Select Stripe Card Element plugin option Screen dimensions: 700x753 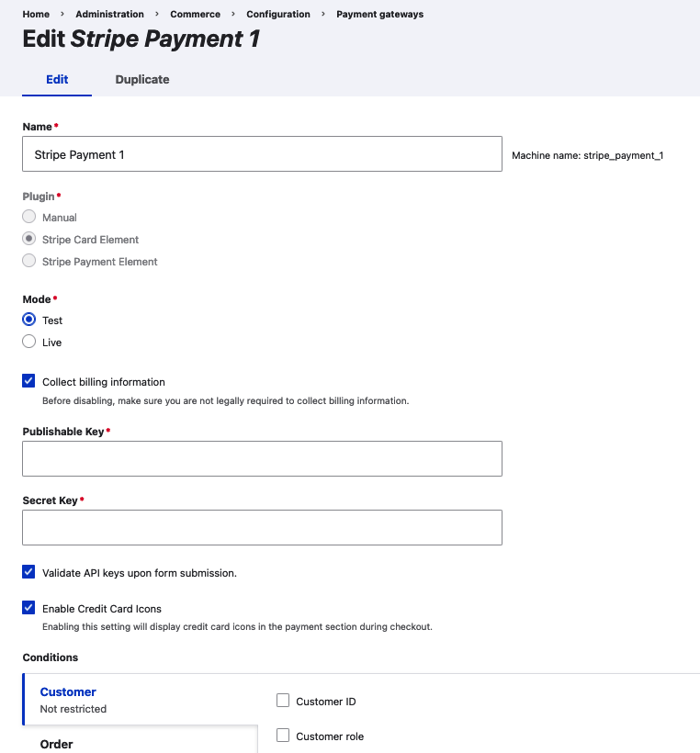[x=28, y=239]
